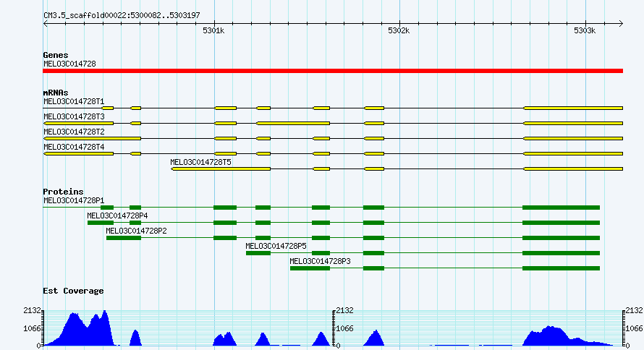Click the MELO3C014728T2 transcript label
Image resolution: width=644 pixels, height=350 pixels.
(74, 132)
